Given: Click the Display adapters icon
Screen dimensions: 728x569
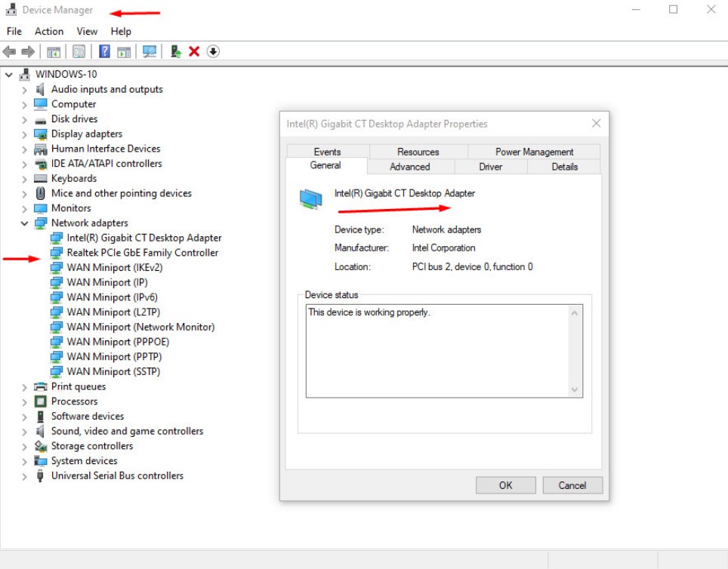Looking at the screenshot, I should click(40, 134).
